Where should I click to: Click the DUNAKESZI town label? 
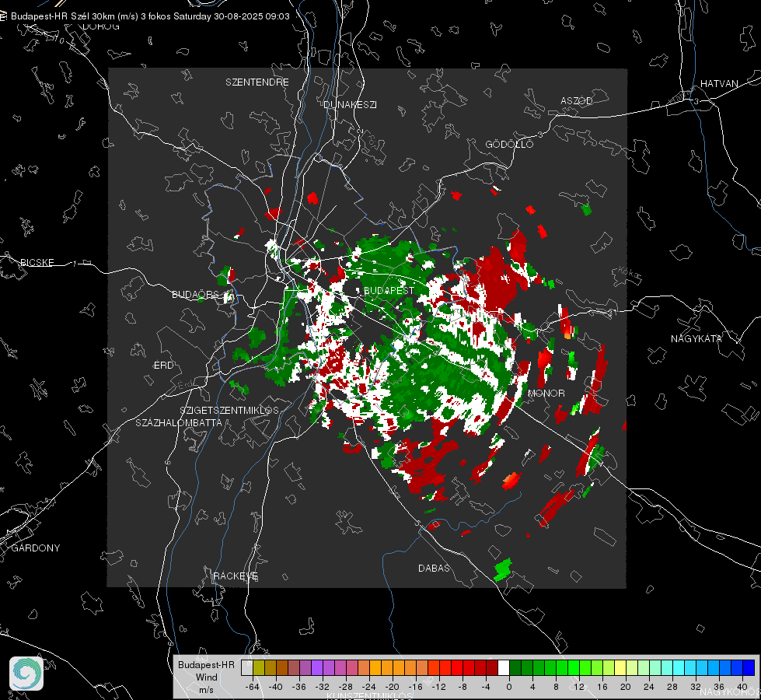pos(350,105)
